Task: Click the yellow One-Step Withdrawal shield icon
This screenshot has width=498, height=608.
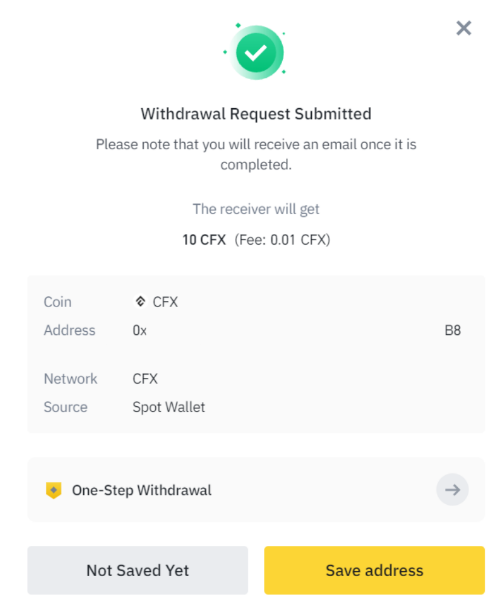Action: (x=54, y=490)
